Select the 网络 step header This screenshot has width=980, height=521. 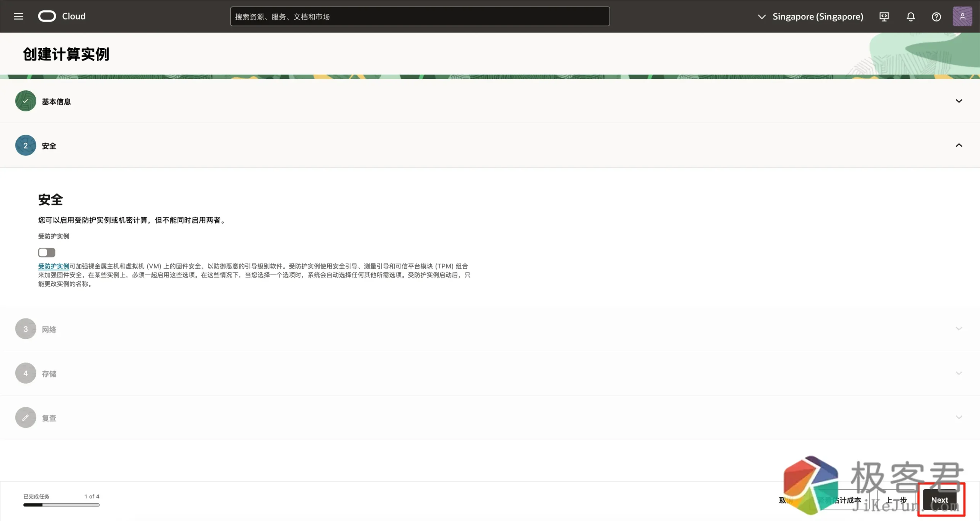coord(490,329)
